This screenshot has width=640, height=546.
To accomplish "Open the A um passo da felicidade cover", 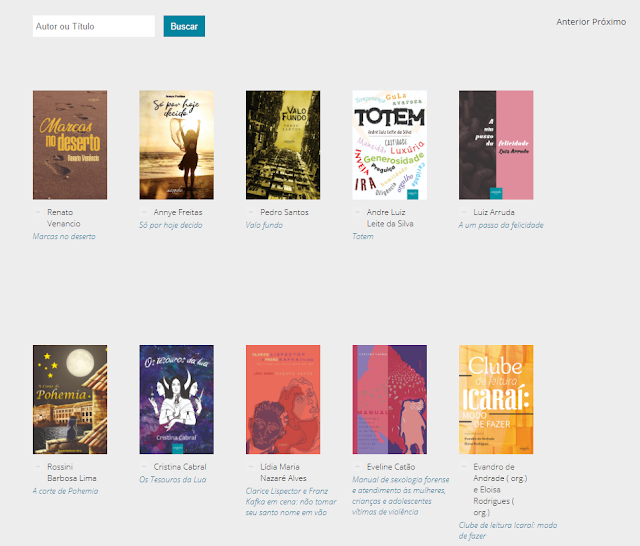I will point(496,145).
